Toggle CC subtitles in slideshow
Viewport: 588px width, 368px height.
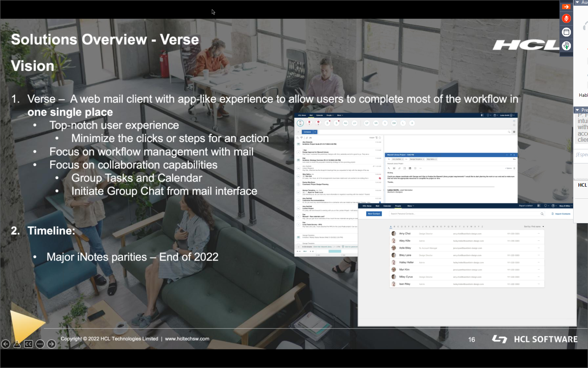(x=29, y=344)
